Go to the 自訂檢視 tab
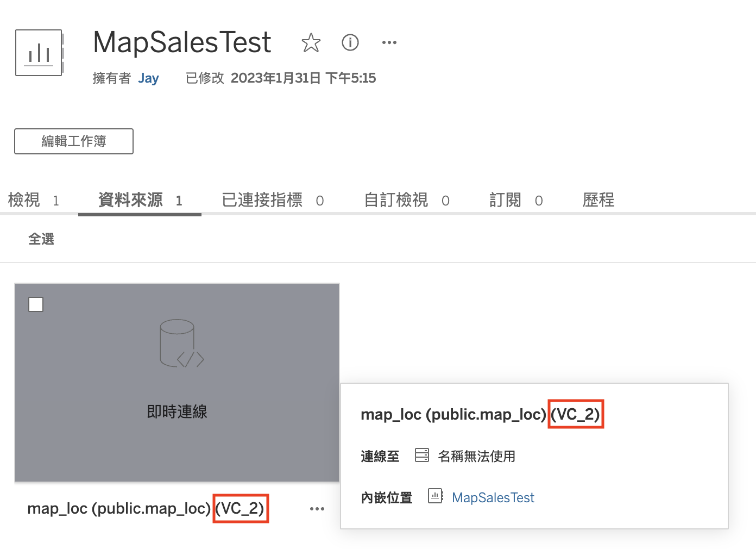Screen dimensions: 756x549 pos(406,200)
